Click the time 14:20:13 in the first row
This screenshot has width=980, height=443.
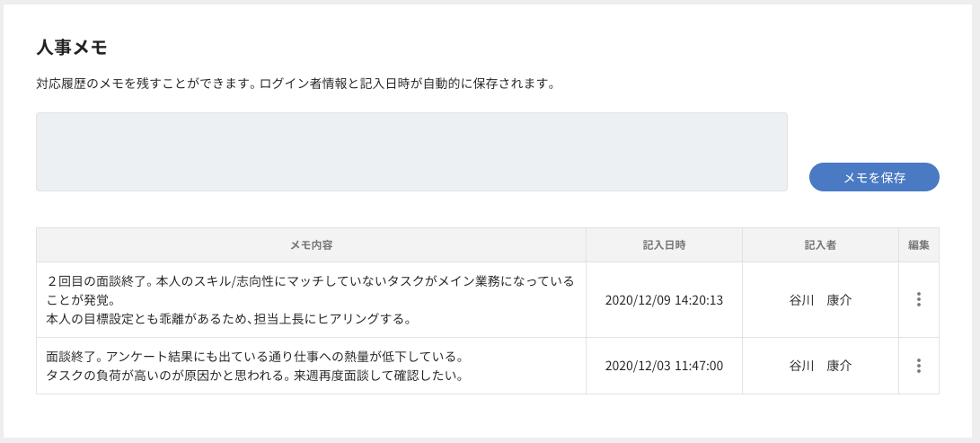pyautogui.click(x=697, y=299)
